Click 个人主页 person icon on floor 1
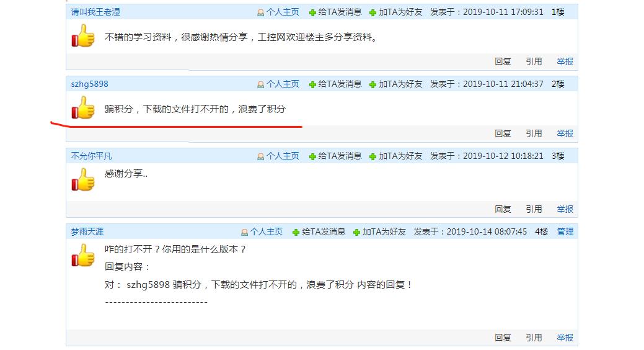This screenshot has height=350, width=644. click(261, 12)
